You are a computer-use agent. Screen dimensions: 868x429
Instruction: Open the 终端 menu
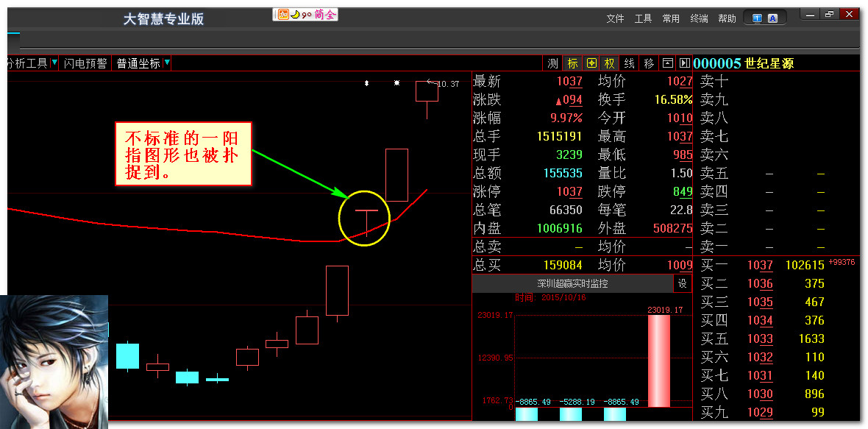tap(699, 18)
